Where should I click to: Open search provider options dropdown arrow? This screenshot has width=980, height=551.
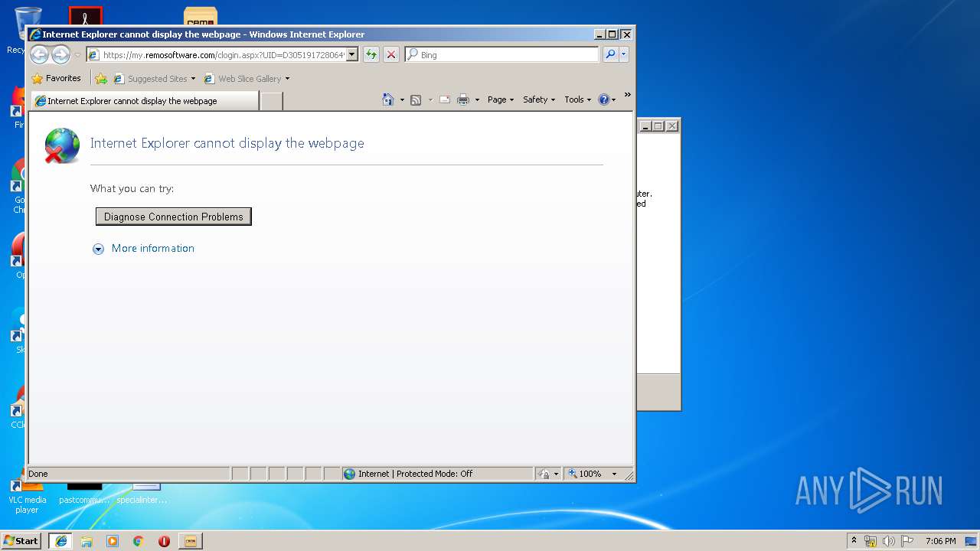624,54
